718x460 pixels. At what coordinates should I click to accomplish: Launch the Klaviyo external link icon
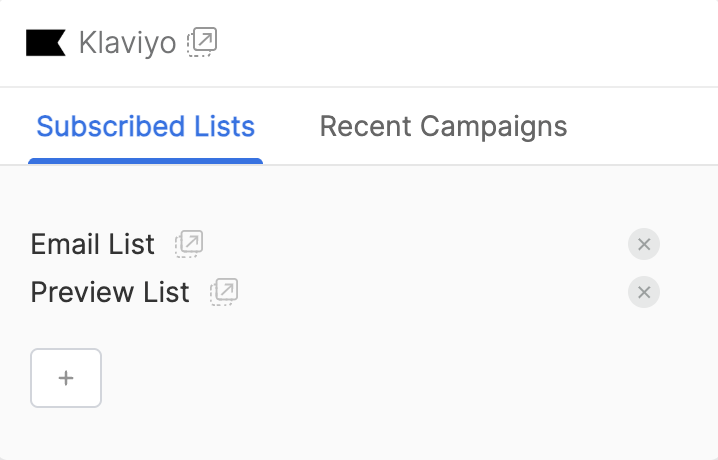tap(202, 43)
